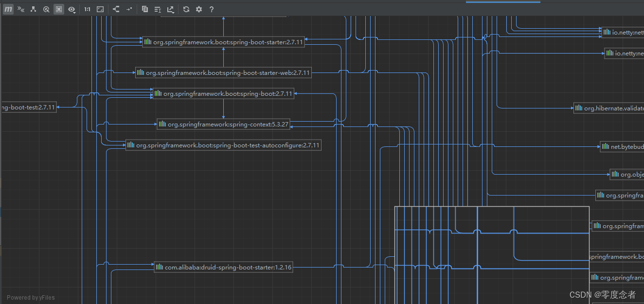Click the show conflicts double-chevron icon
This screenshot has height=304, width=644.
click(21, 9)
